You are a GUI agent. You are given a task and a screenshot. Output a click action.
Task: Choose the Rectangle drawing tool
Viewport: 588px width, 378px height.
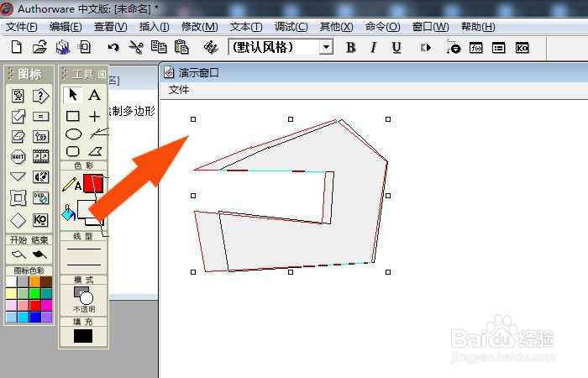point(73,116)
